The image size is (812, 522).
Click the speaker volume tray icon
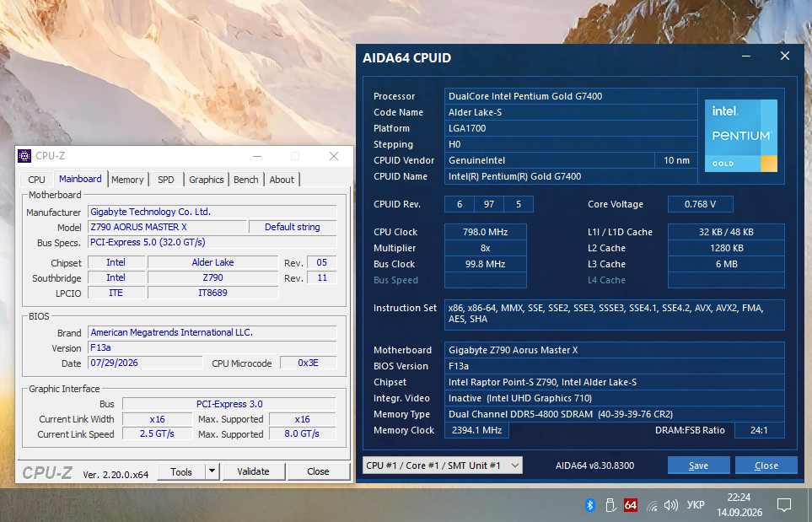pos(671,505)
